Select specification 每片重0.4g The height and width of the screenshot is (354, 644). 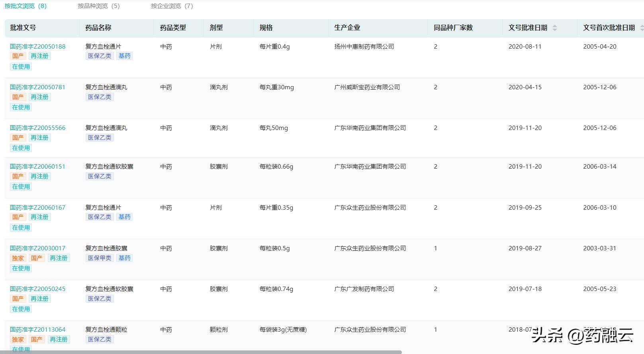275,46
